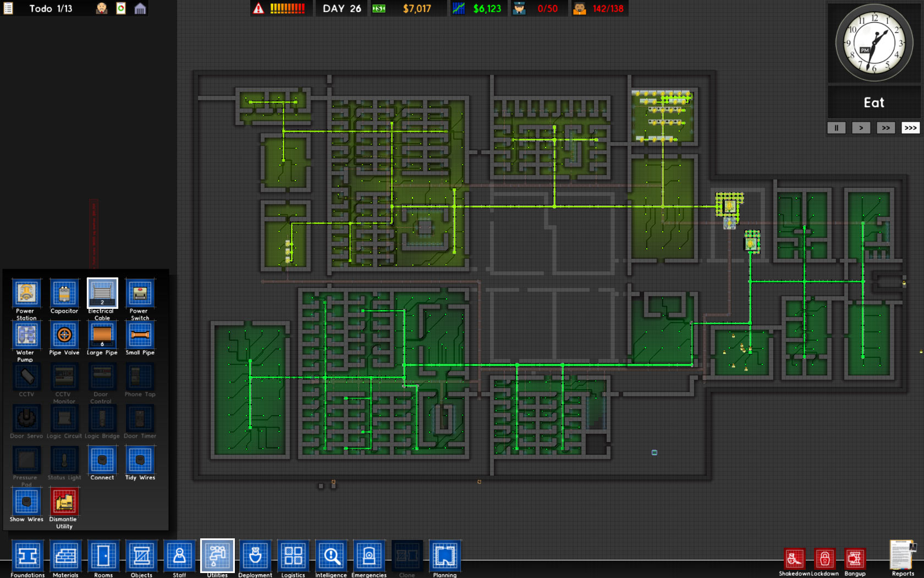Select the Power Station utility
This screenshot has height=578, width=924.
pyautogui.click(x=26, y=293)
